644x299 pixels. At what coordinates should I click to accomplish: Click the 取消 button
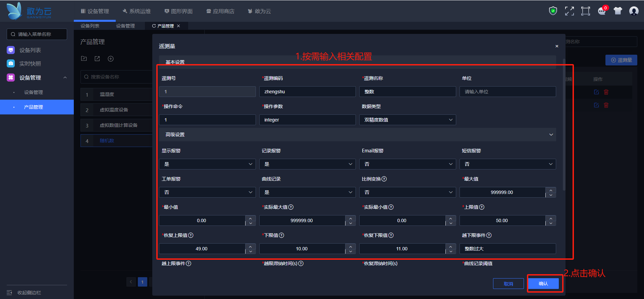click(x=508, y=284)
